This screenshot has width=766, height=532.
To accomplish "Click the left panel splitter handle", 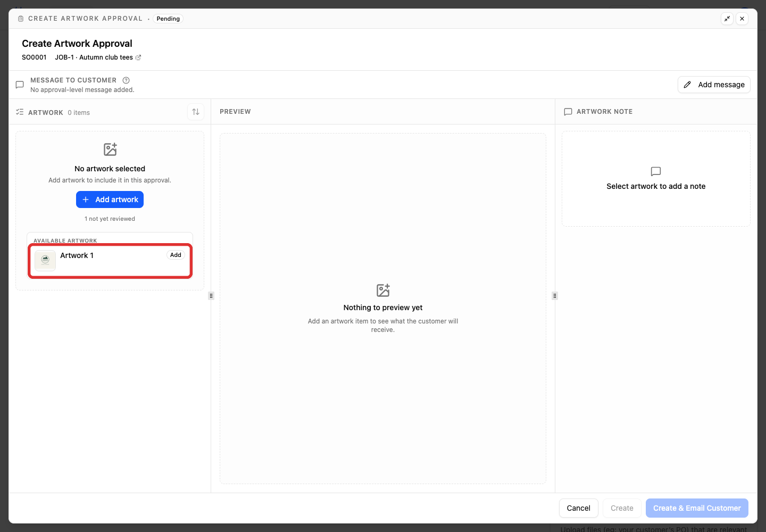I will pyautogui.click(x=211, y=296).
